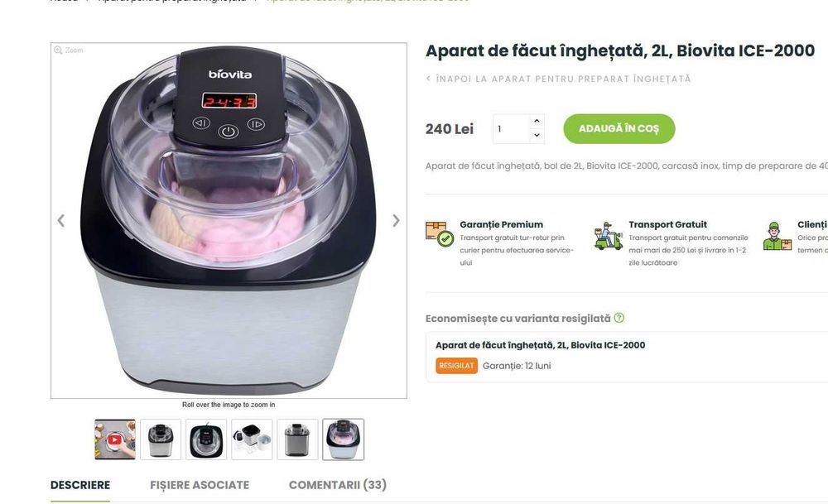Go back to Aparat pentru preparat înghețată
The image size is (828, 504).
coord(558,79)
